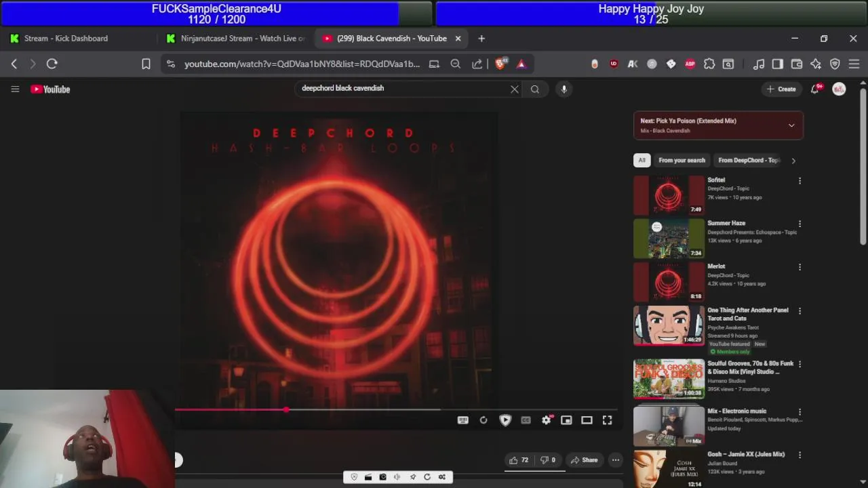Toggle the browser sidebar panel
Image resolution: width=868 pixels, height=488 pixels.
point(778,64)
